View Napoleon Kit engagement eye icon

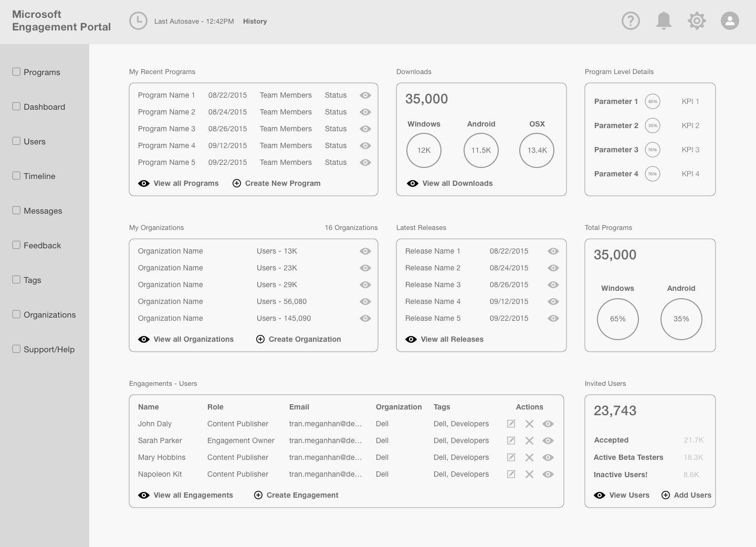point(548,474)
